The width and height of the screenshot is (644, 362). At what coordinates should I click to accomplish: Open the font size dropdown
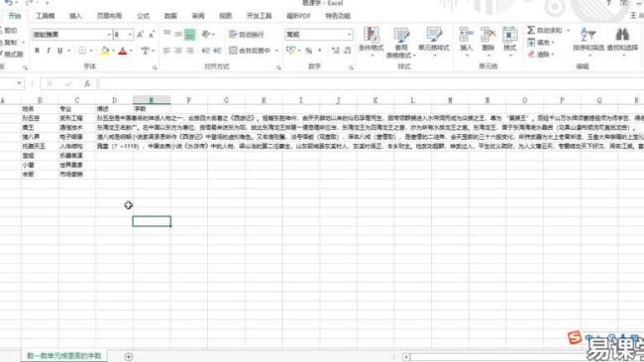pyautogui.click(x=130, y=35)
